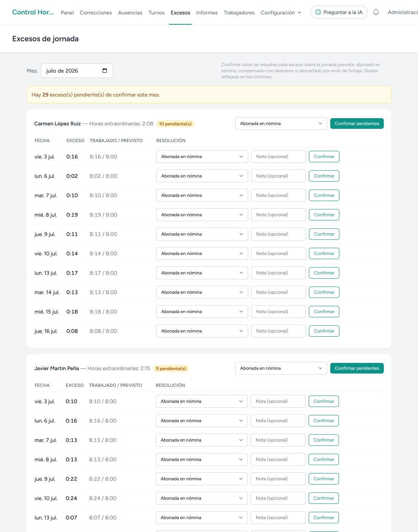Confirm Carmen's 0:11 excess on jue. 9 jul.
Image resolution: width=418 pixels, height=532 pixels.
[x=324, y=234]
